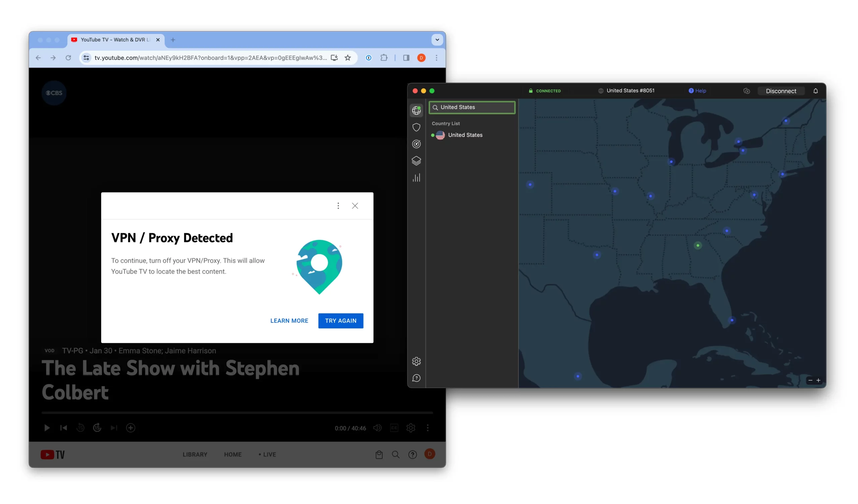858x504 pixels.
Task: Open Chrome profile avatar D in toolbar
Action: (421, 58)
